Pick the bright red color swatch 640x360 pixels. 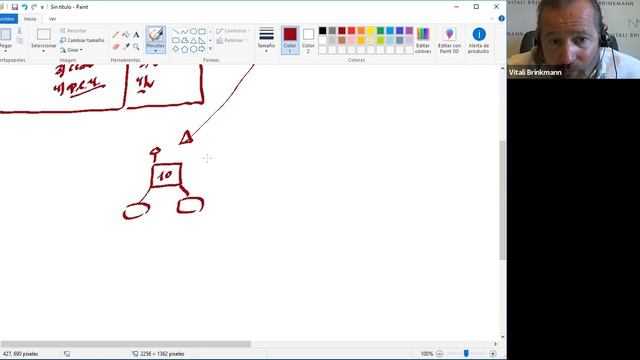(351, 31)
